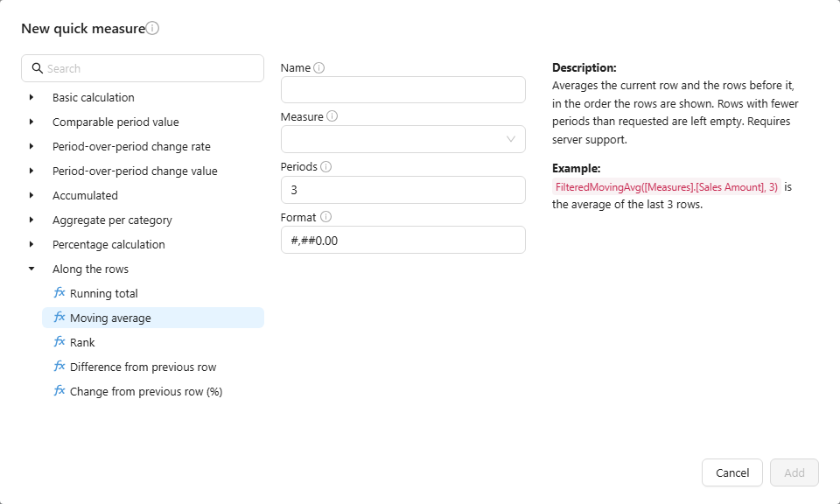Click the info icon next to Name
The width and height of the screenshot is (840, 504).
coord(318,68)
